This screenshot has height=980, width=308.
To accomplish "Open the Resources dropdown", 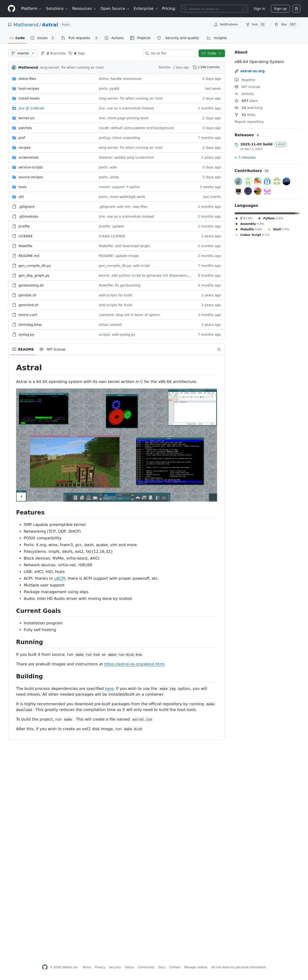I will point(84,8).
